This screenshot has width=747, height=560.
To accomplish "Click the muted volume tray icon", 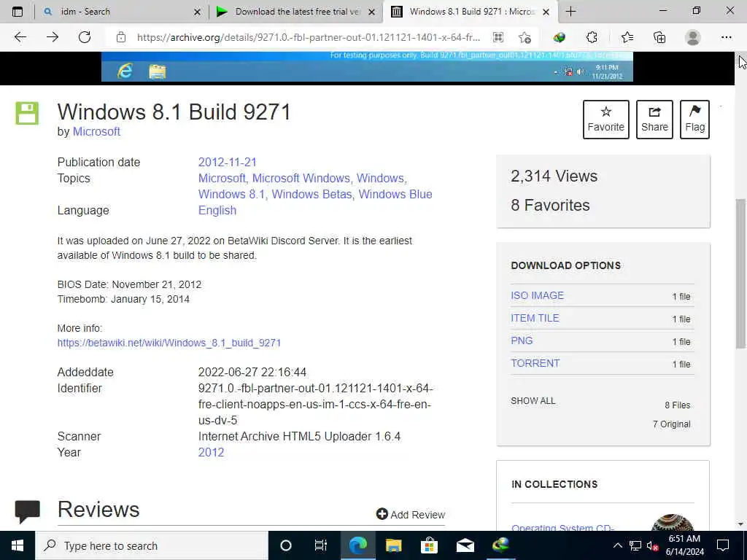I will click(x=652, y=545).
